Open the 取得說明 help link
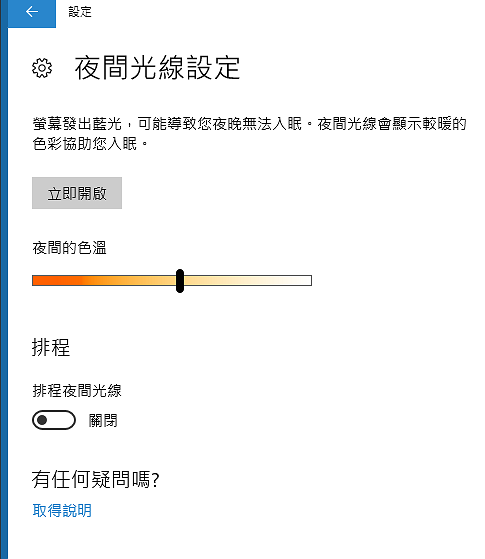Image resolution: width=485 pixels, height=559 pixels. point(62,511)
